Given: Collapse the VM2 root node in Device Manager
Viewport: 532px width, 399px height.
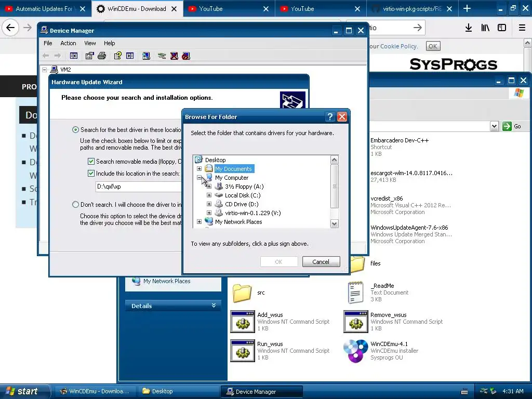Looking at the screenshot, I should pyautogui.click(x=45, y=70).
